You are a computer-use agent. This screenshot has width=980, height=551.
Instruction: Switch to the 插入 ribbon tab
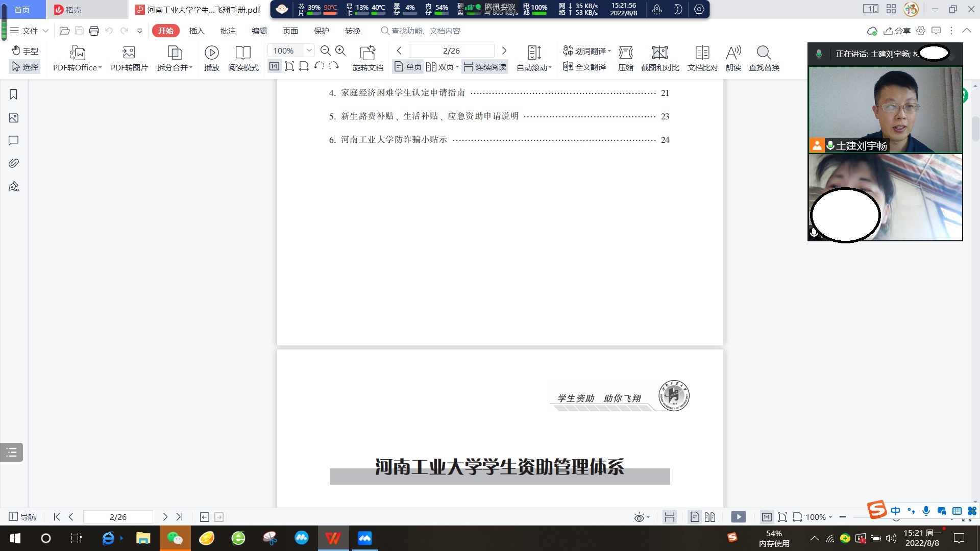click(x=197, y=31)
